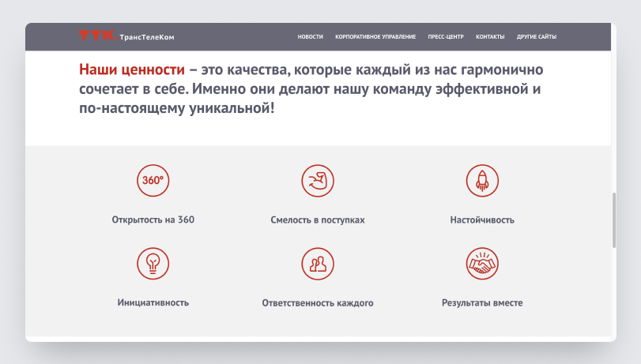
Task: Click the flexed arm courage icon
Action: pos(318,180)
